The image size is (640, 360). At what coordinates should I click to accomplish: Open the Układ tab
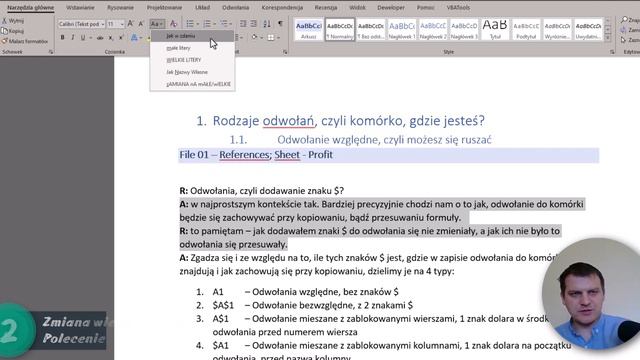pos(202,7)
